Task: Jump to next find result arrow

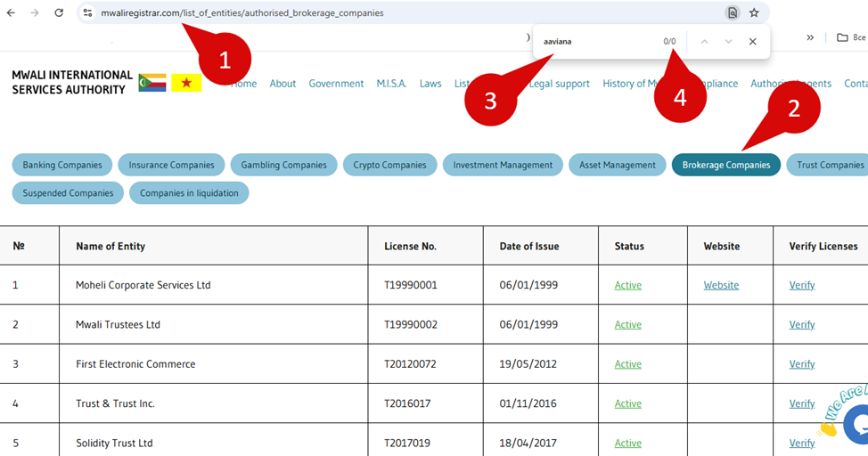Action: [728, 42]
